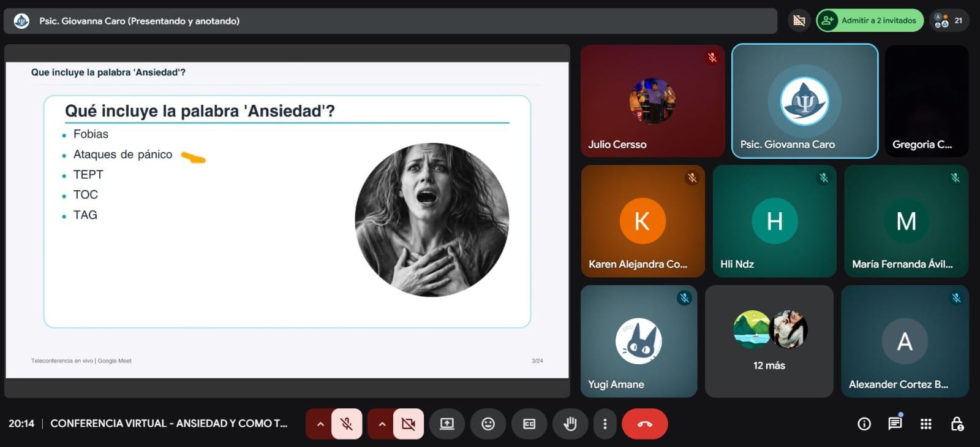Screen dimensions: 980x447
Task: Select Julio Cersso's participant tile
Action: 652,101
